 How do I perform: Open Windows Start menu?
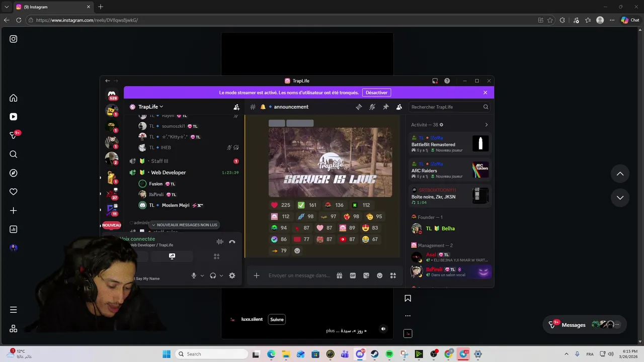(x=167, y=354)
